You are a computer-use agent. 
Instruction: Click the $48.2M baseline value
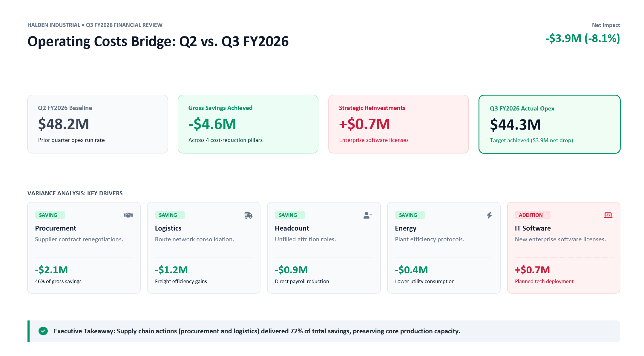[64, 124]
